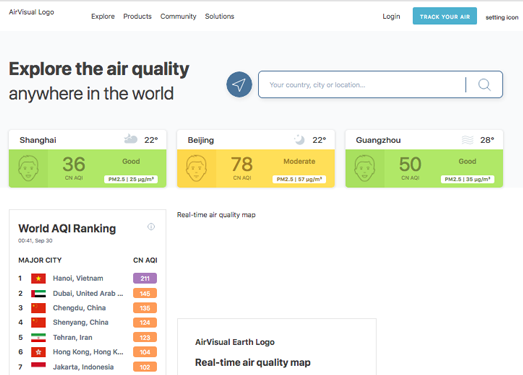Viewport: 523px width, 375px height.
Task: Click the MAJOR CITY column header
Action: (x=40, y=260)
